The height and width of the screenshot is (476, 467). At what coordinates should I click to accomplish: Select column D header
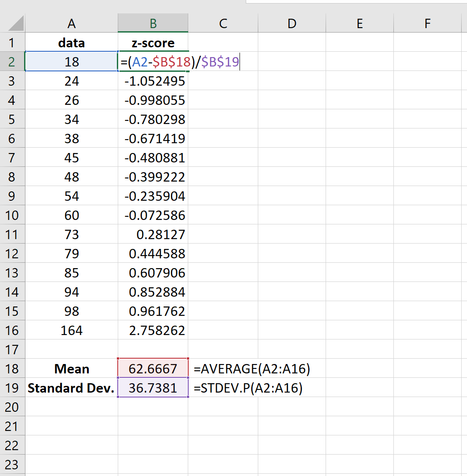click(291, 23)
